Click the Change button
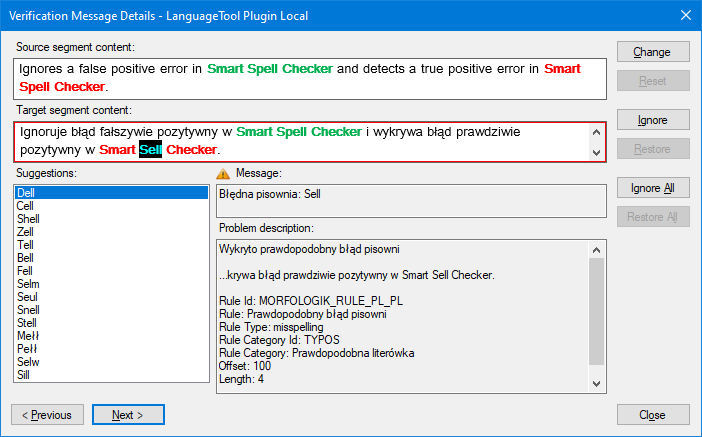 tap(652, 52)
